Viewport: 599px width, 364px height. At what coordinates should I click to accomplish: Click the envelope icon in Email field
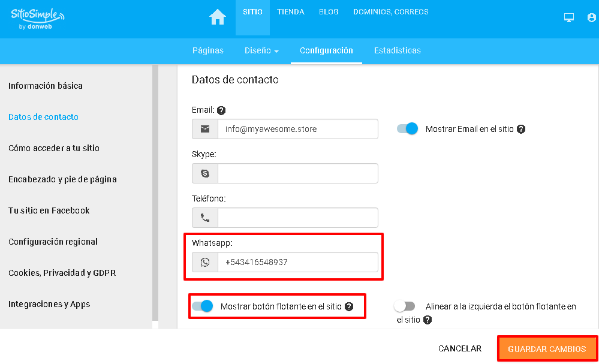pos(205,129)
